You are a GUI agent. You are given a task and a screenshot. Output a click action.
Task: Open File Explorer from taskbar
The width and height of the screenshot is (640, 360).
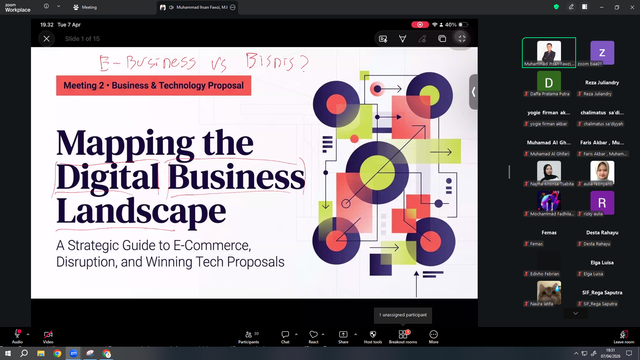pyautogui.click(x=41, y=353)
